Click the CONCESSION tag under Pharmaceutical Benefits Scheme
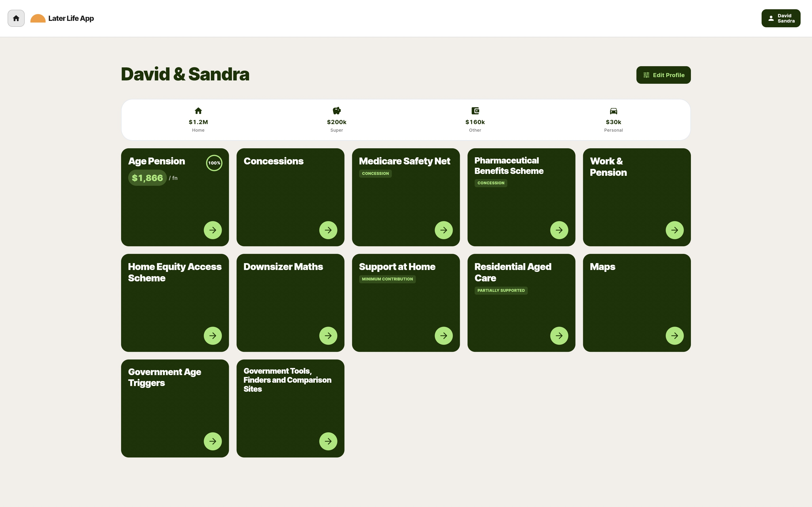Screen dimensions: 812x507 (491, 183)
